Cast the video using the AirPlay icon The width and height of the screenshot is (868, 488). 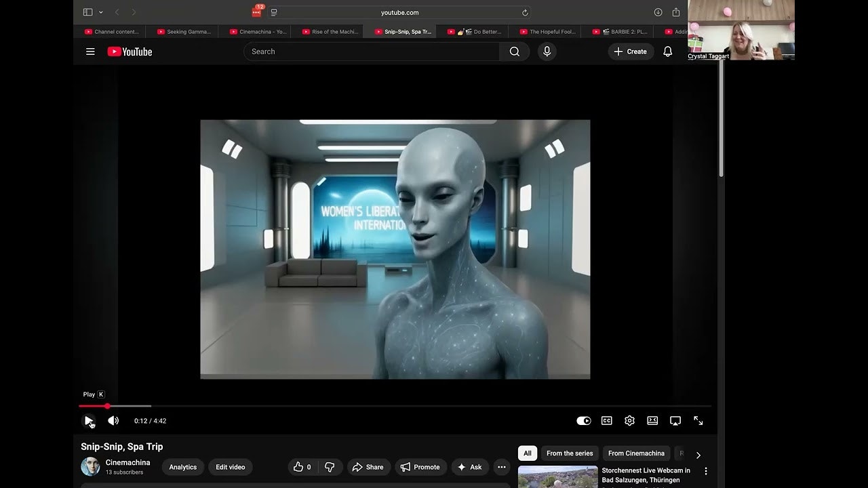point(675,420)
